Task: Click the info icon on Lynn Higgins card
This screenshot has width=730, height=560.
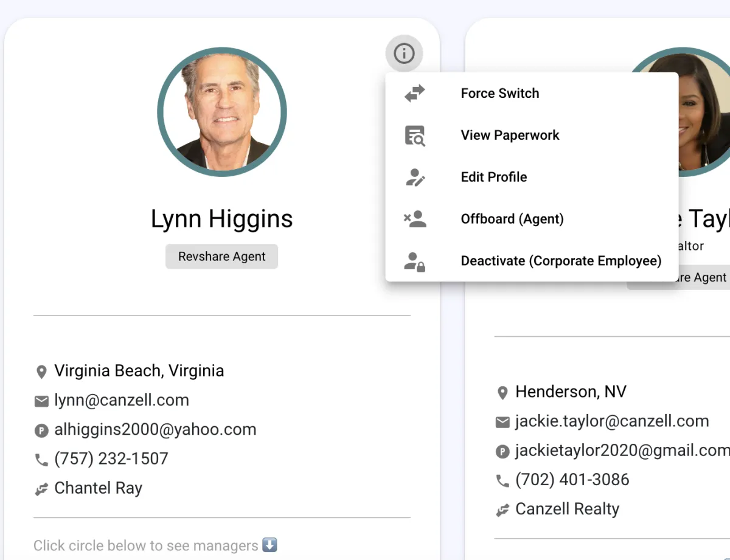Action: click(x=404, y=54)
